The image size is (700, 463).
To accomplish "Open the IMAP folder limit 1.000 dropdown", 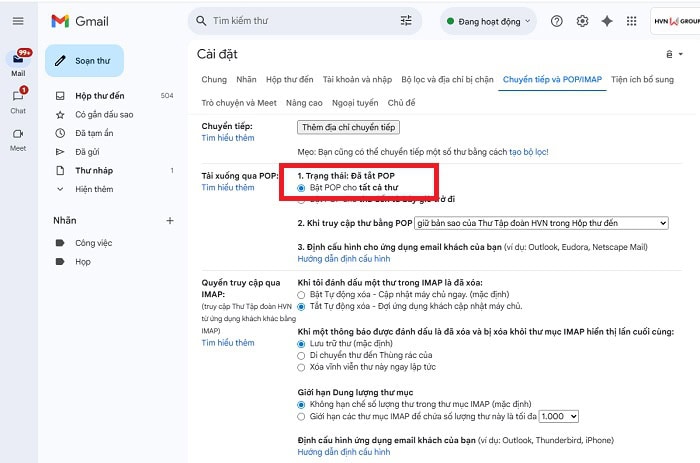I will click(x=559, y=416).
